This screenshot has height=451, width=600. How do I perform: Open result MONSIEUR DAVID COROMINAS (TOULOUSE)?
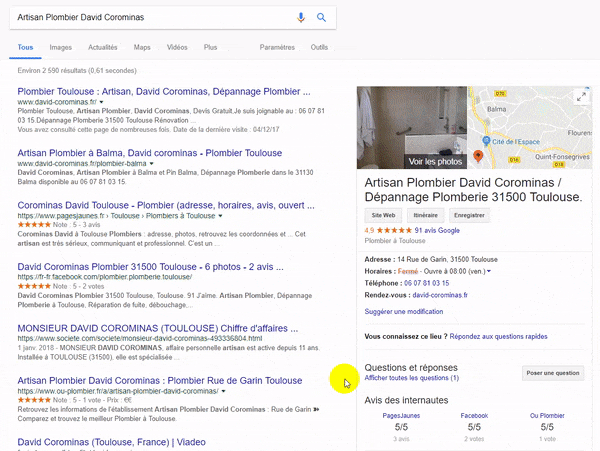click(x=158, y=328)
